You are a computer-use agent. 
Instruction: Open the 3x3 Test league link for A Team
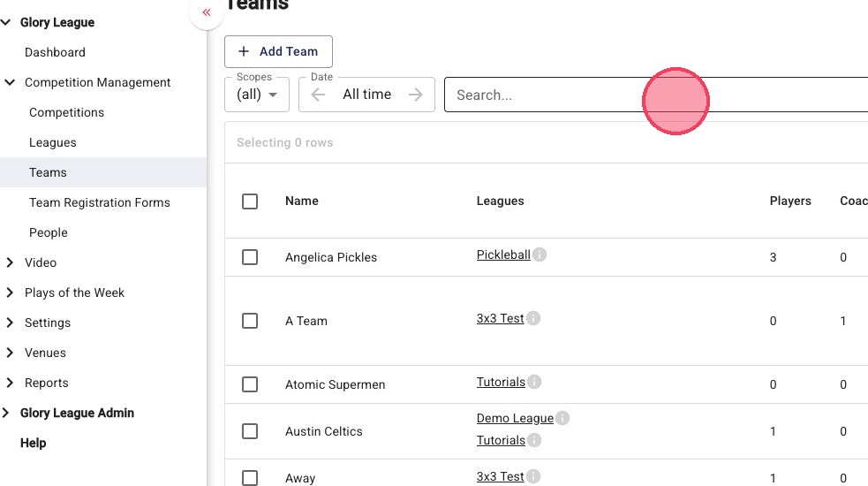500,319
